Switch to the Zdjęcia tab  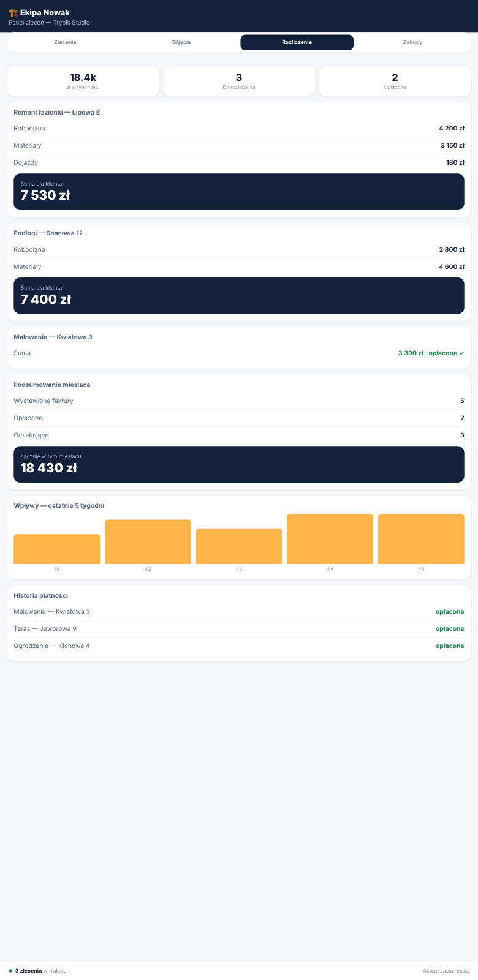(181, 42)
